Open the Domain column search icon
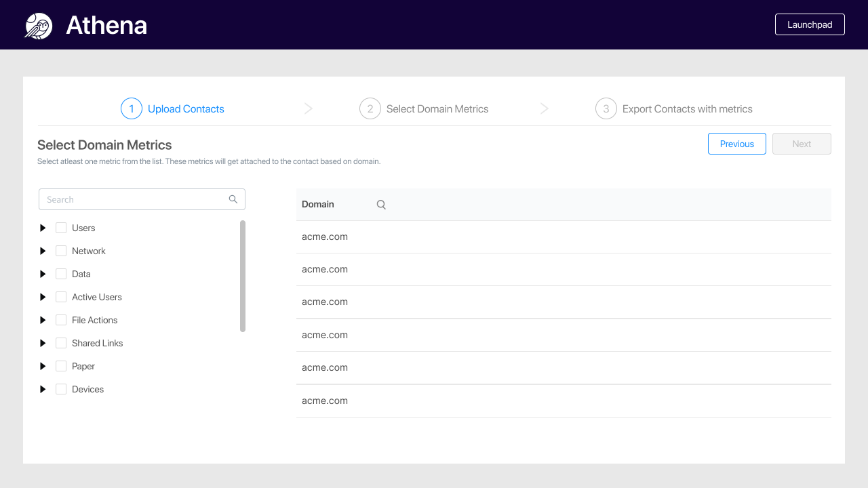 (381, 205)
